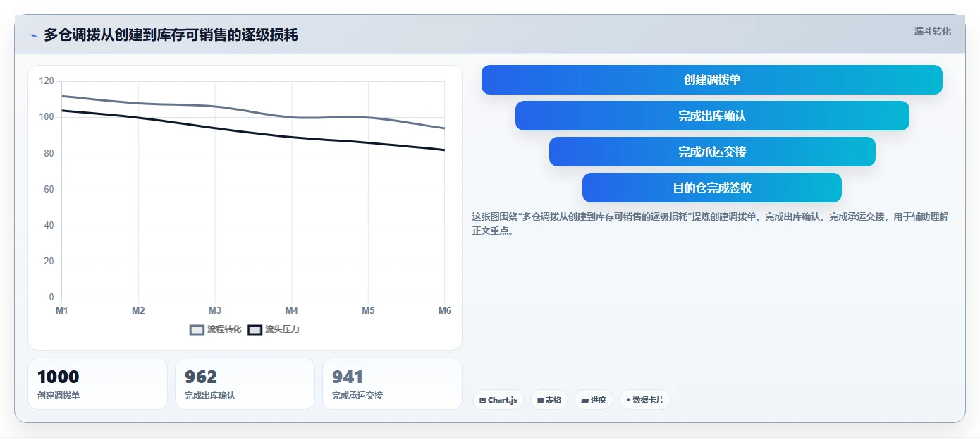Click the description paragraph below the funnel
Screen dimensions: 980x438
pos(711,224)
